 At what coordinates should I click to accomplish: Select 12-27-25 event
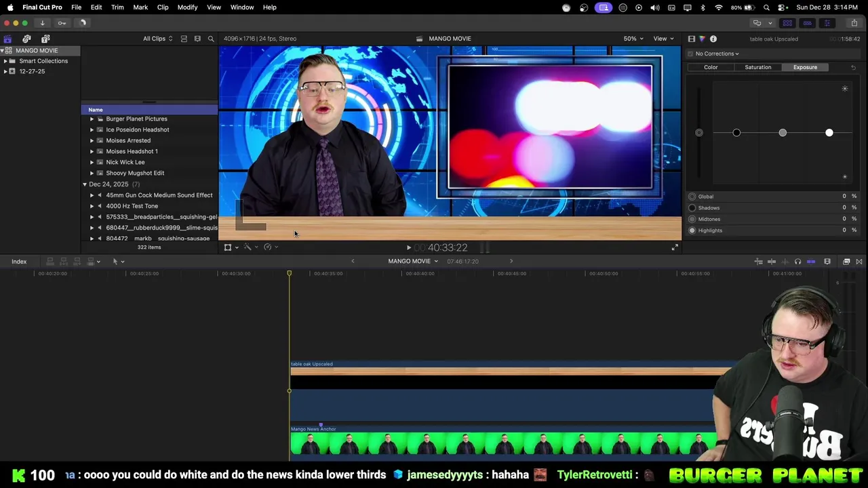click(32, 71)
